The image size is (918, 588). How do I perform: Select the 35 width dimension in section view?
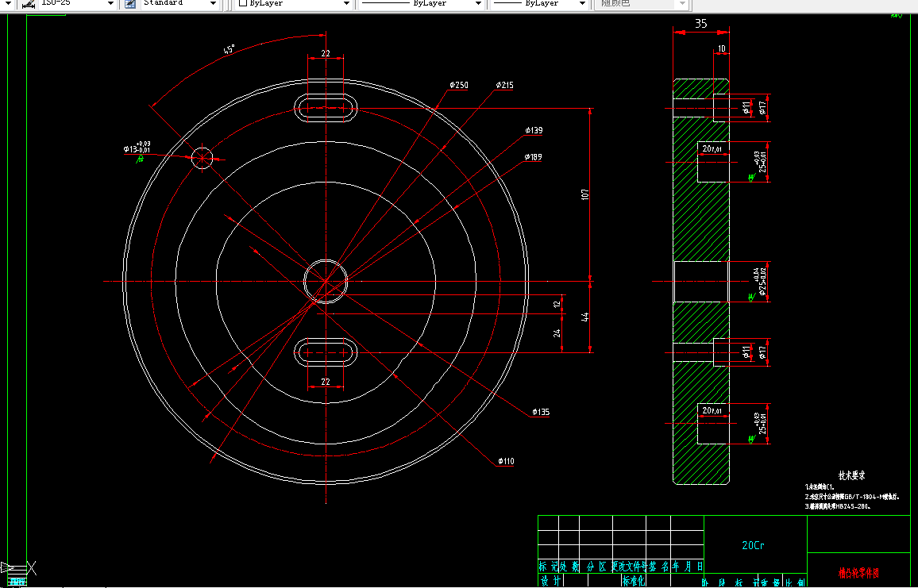point(700,23)
